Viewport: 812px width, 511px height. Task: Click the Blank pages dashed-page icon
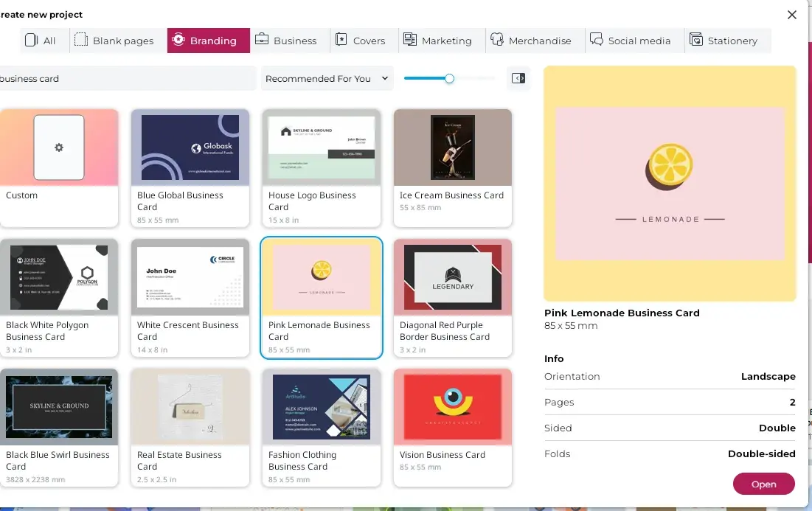tap(81, 41)
